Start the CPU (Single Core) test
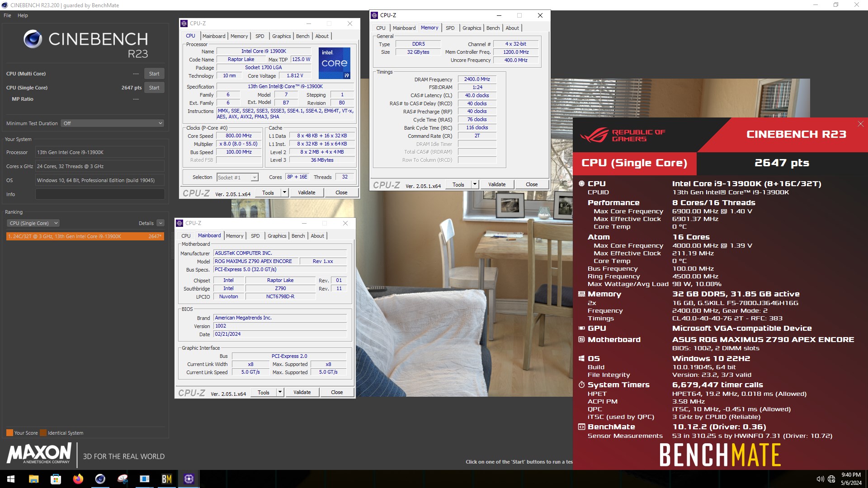Screen dimensions: 868x488 154,88
